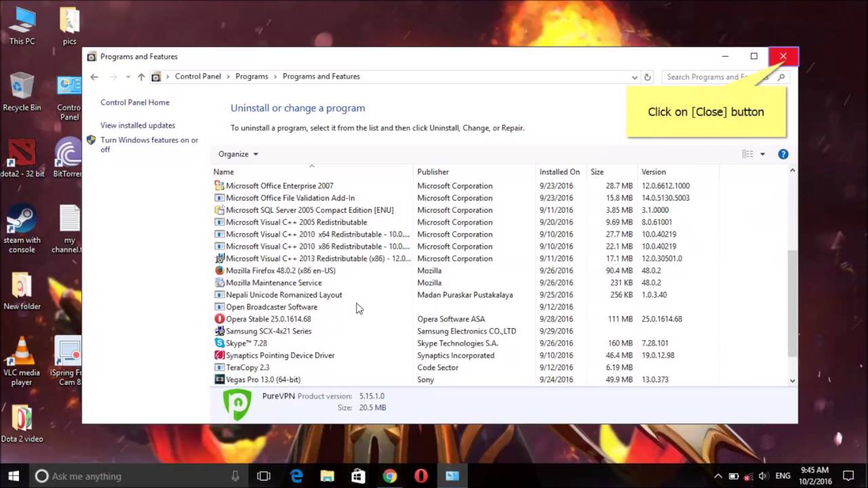Open the Windows Store taskbar icon
This screenshot has height=488, width=868.
click(359, 476)
